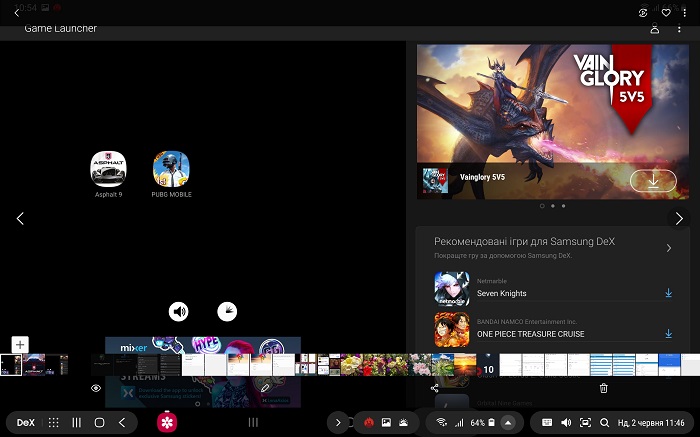Open Bixby Vision for this image
Screen dimensions: 700x437
[643, 13]
